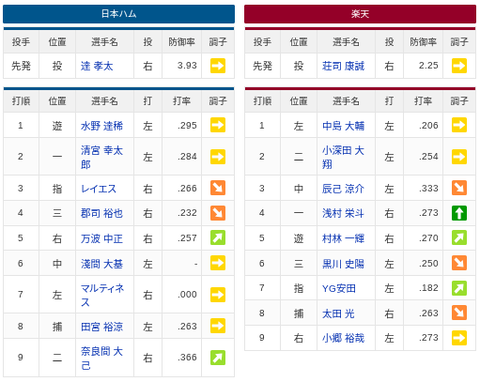Click batting average .257
The image size is (480, 382).
[187, 238]
